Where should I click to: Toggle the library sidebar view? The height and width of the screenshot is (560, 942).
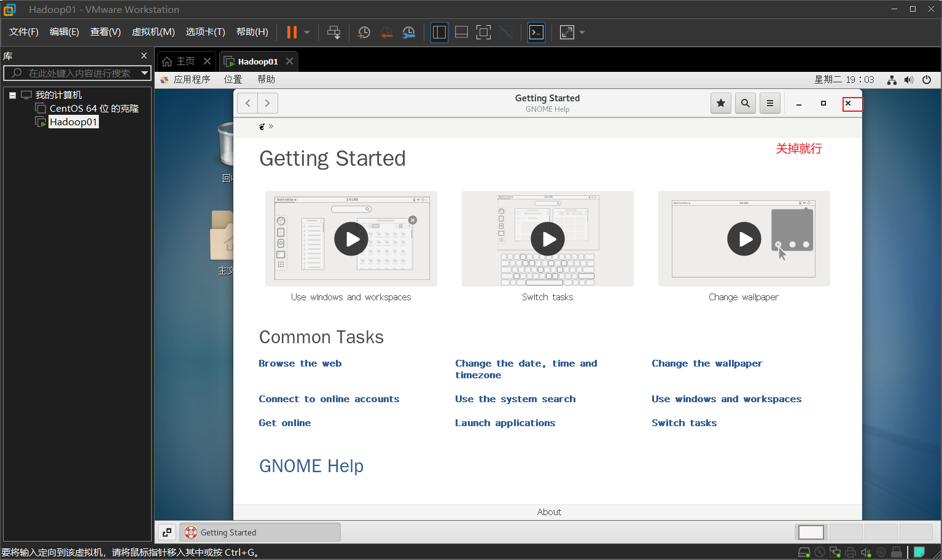(x=439, y=33)
